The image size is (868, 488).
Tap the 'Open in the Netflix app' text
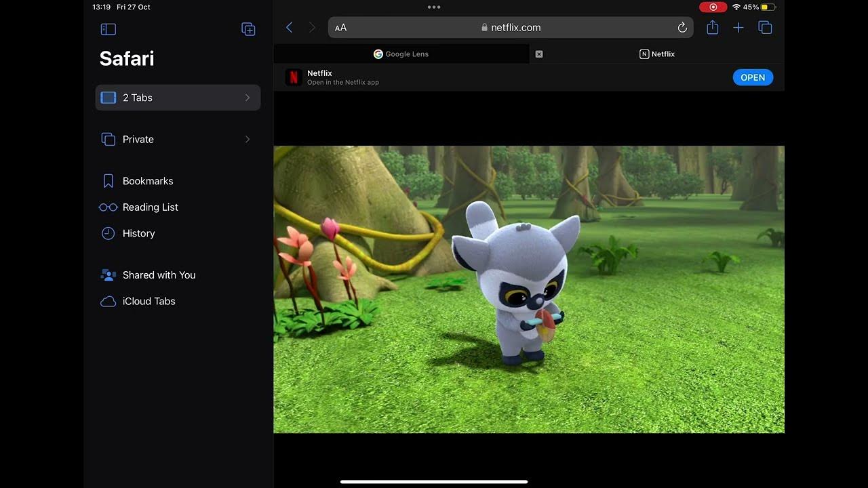pyautogui.click(x=343, y=83)
